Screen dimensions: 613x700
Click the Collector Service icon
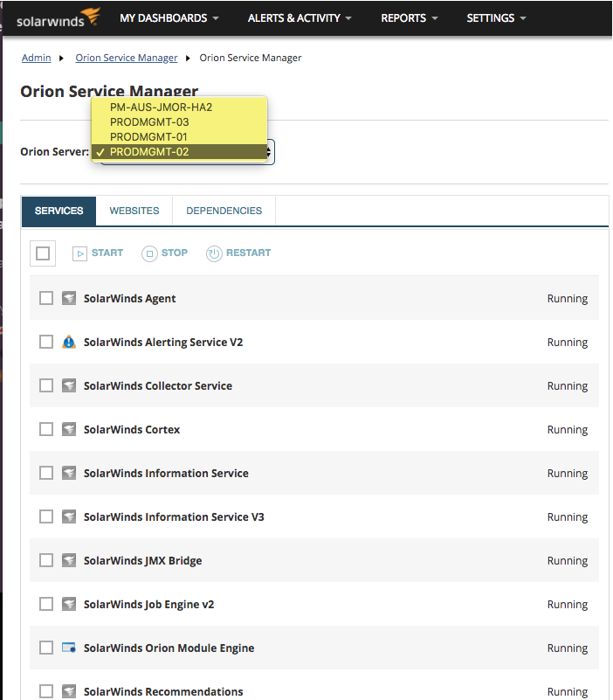pyautogui.click(x=69, y=385)
